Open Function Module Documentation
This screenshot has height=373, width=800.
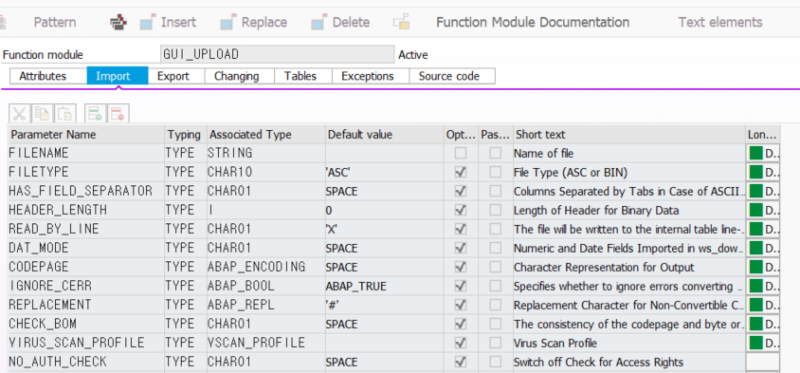(533, 22)
